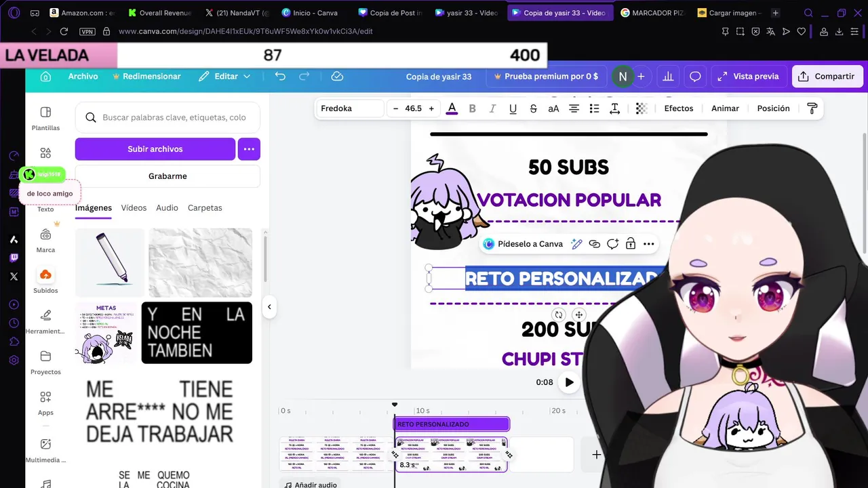Open Efectos panel
This screenshot has width=868, height=488.
[x=679, y=108]
